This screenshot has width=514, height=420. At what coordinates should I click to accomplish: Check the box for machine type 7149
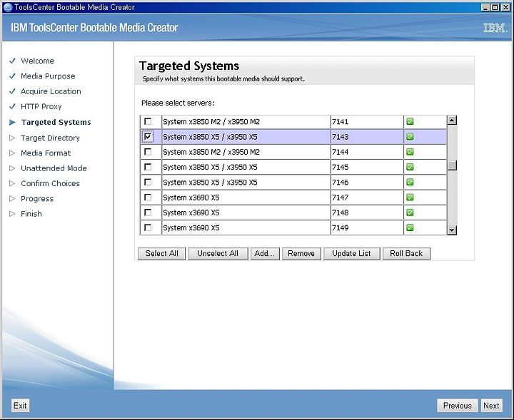(x=148, y=227)
